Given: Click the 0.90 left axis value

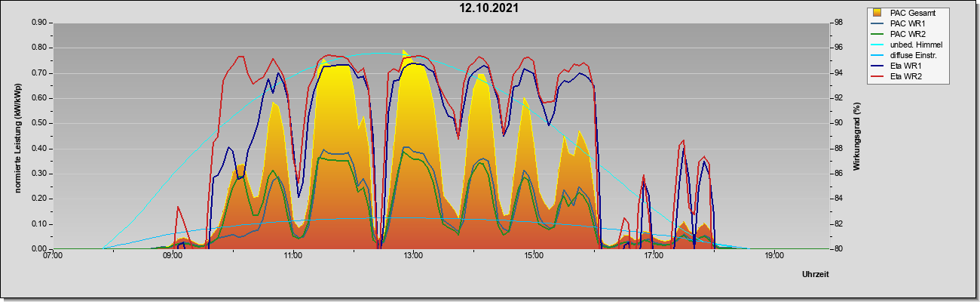Looking at the screenshot, I should (39, 23).
